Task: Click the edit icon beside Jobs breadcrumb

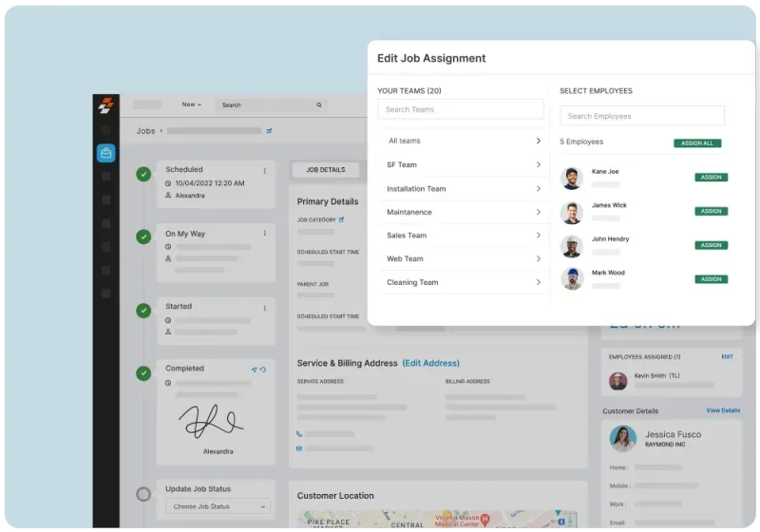Action: coord(269,131)
